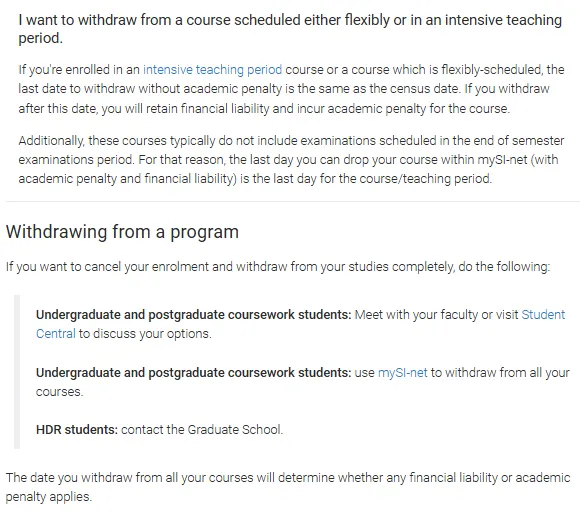Click the paragraph starting "Additionally, these courses typically"

[x=291, y=159]
